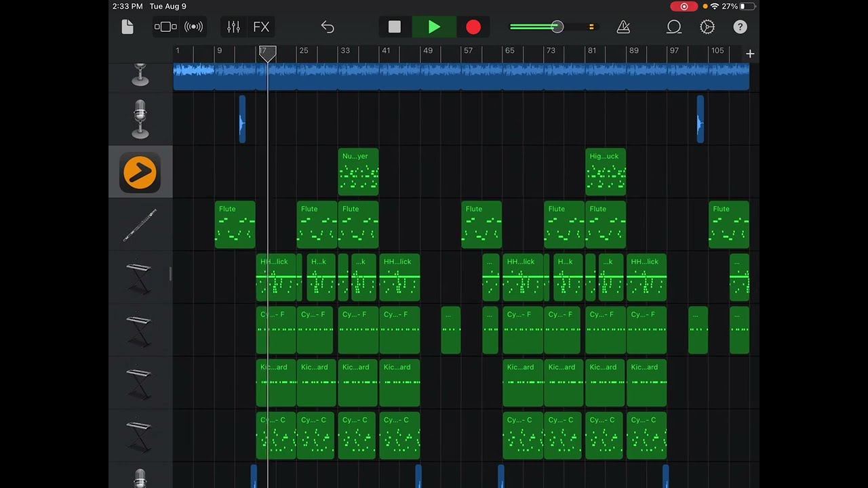Open My Songs browser document icon
Viewport: 868px width, 488px height.
pyautogui.click(x=127, y=27)
